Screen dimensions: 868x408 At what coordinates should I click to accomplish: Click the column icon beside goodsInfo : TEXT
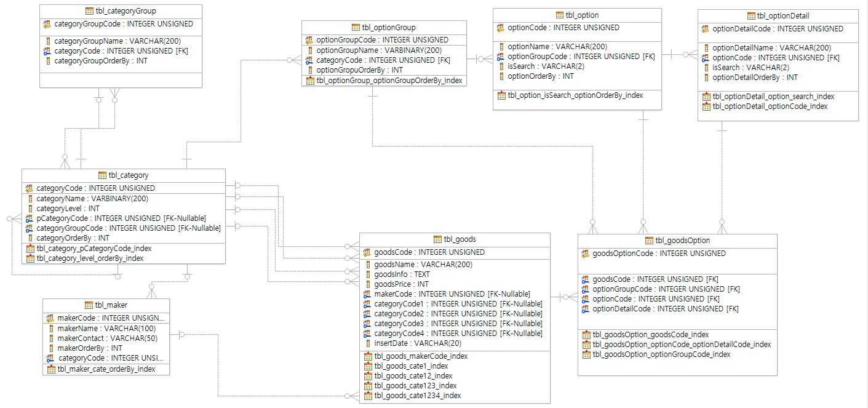368,274
